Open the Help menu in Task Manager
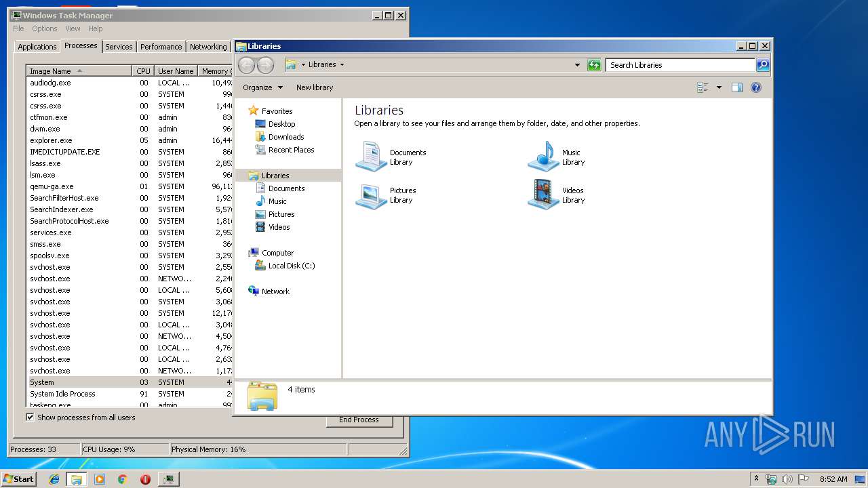This screenshot has height=488, width=868. 96,28
